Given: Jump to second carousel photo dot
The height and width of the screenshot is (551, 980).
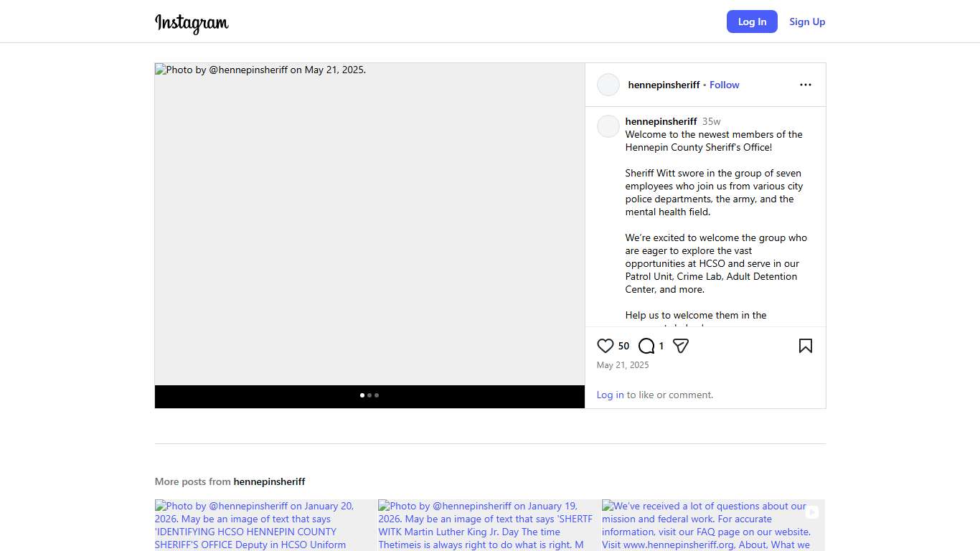Looking at the screenshot, I should [x=369, y=395].
